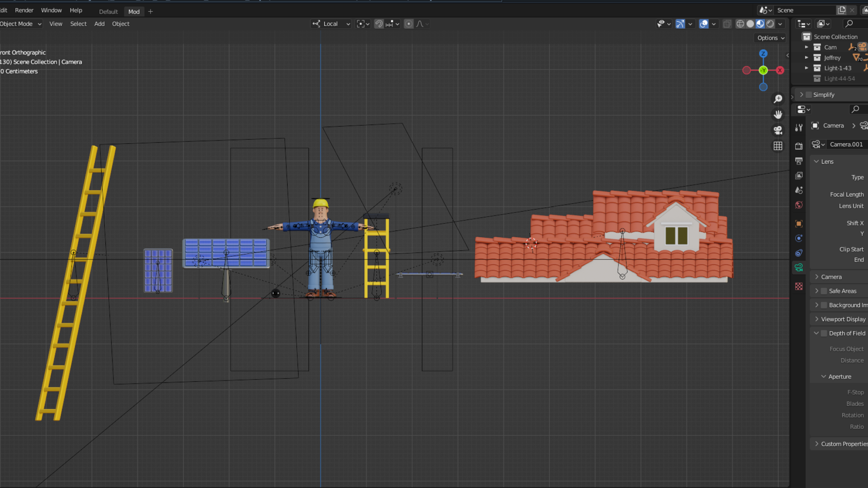Screen dimensions: 868x488
Task: Switch perspective/orthographic with grid icon
Action: tap(778, 146)
